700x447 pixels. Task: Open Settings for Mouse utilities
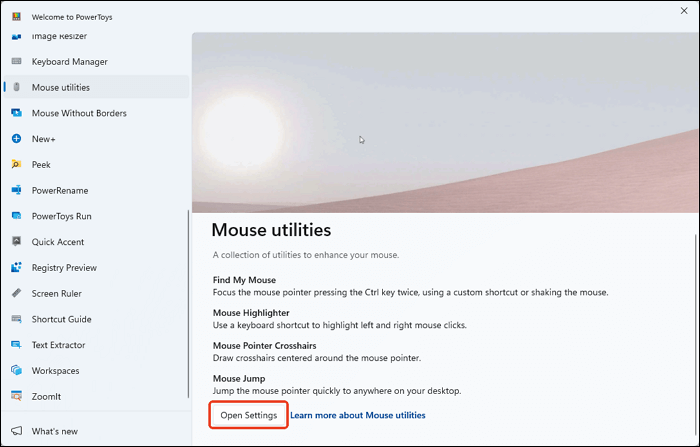249,415
